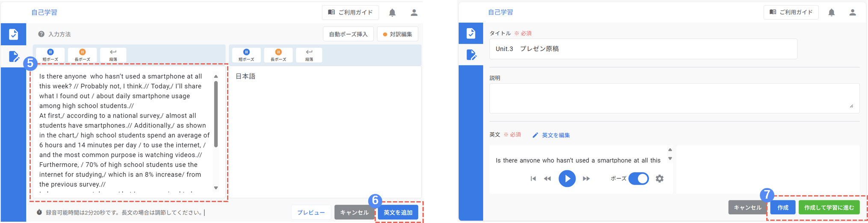The image size is (868, 223).
Task: Select document-edit sidebar icon in left window
Action: (x=13, y=56)
